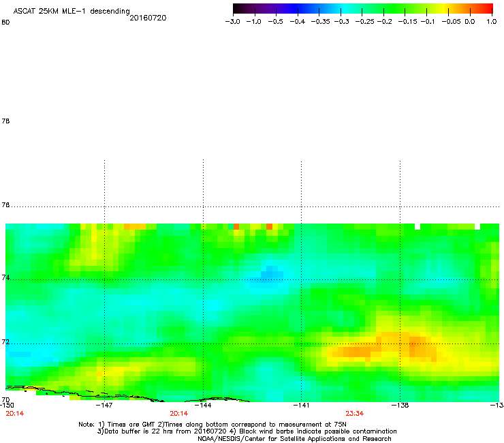Screen dimensions: 504x443
Task: Click the longitude label -141
Action: [x=301, y=405]
